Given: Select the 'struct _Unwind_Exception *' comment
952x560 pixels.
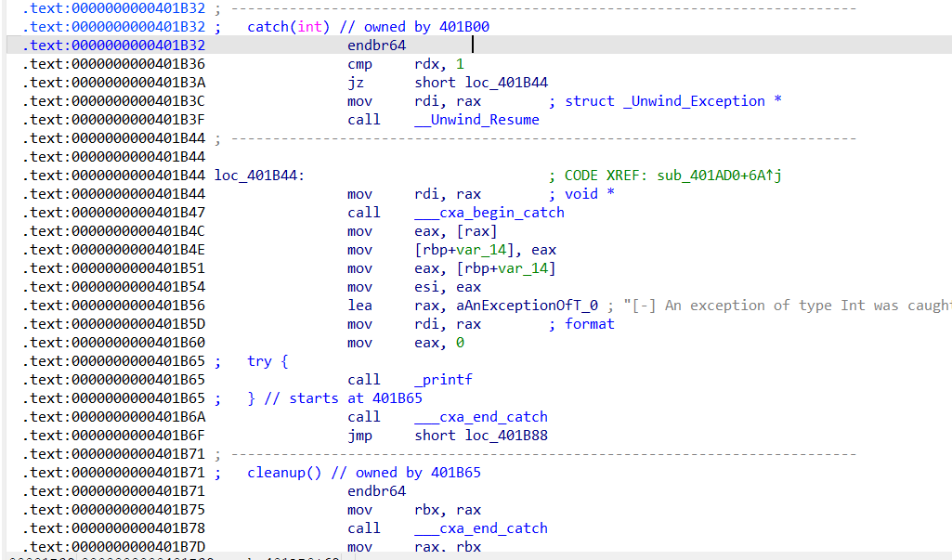Looking at the screenshot, I should tap(672, 101).
